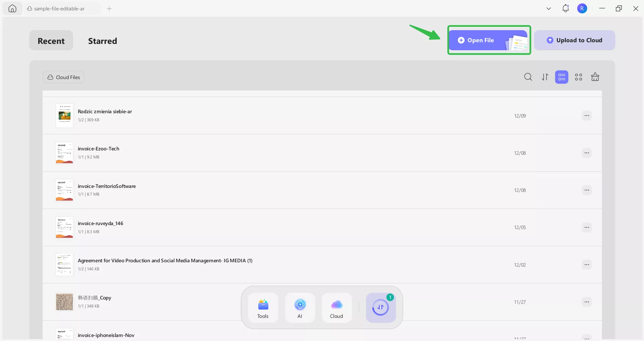Click the 1/2 | 369 KB file info

point(89,120)
